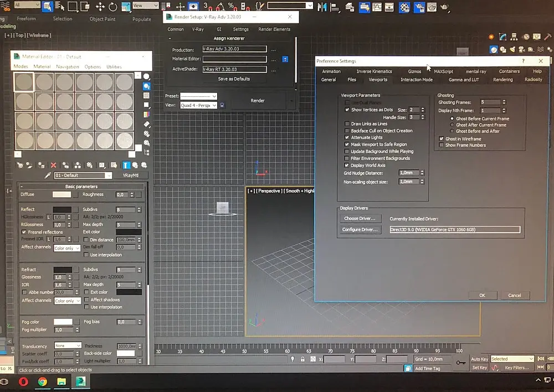The height and width of the screenshot is (392, 554).
Task: Switch to Gamma and LUT tab
Action: pyautogui.click(x=464, y=80)
